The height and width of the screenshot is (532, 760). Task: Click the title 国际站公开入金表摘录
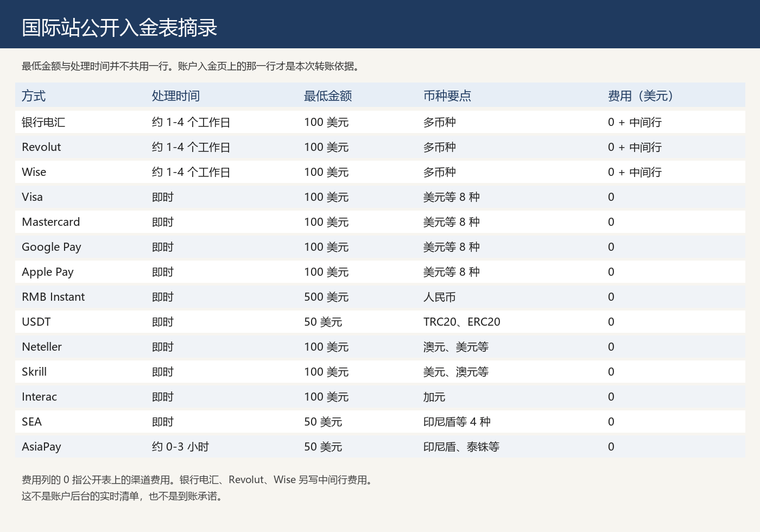[x=119, y=28]
